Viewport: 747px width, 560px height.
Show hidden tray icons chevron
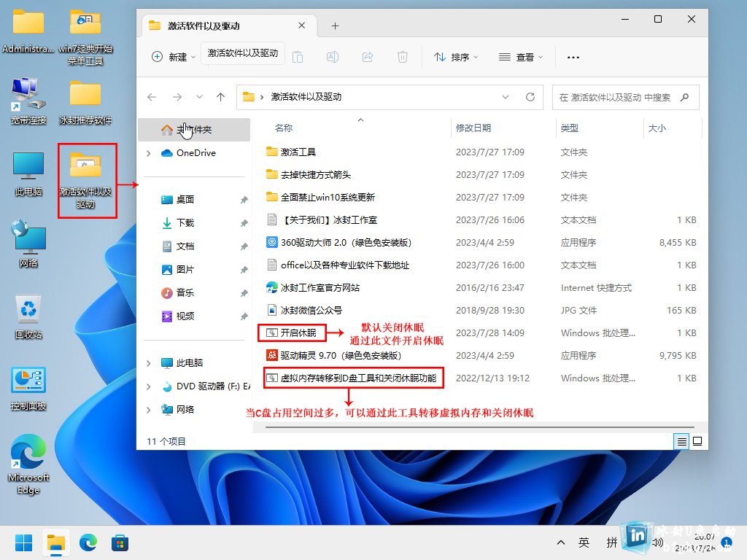tap(561, 542)
